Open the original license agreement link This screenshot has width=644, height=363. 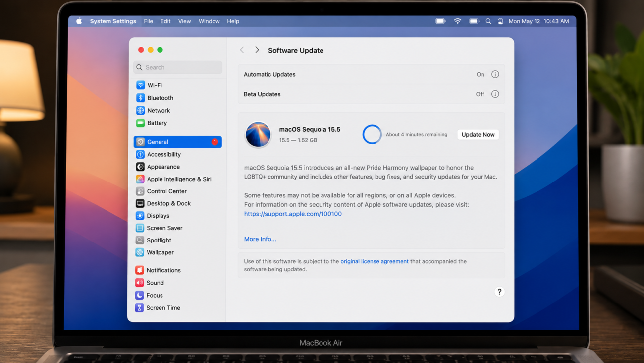(375, 261)
